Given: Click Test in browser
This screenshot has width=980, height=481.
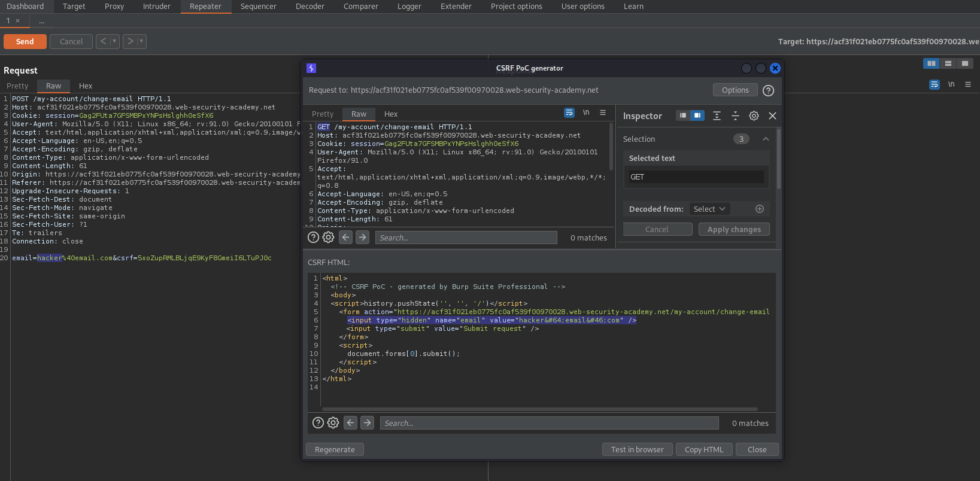Looking at the screenshot, I should point(638,449).
